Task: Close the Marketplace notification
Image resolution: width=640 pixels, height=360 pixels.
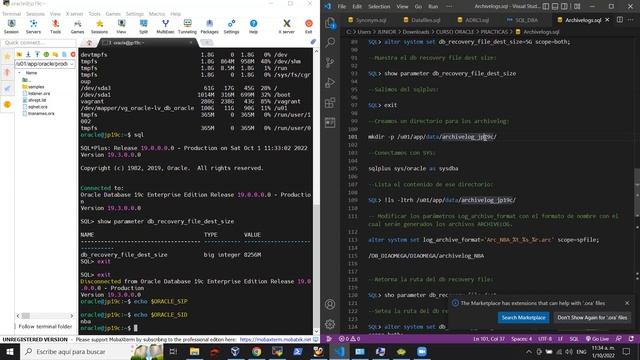Action: [x=627, y=303]
